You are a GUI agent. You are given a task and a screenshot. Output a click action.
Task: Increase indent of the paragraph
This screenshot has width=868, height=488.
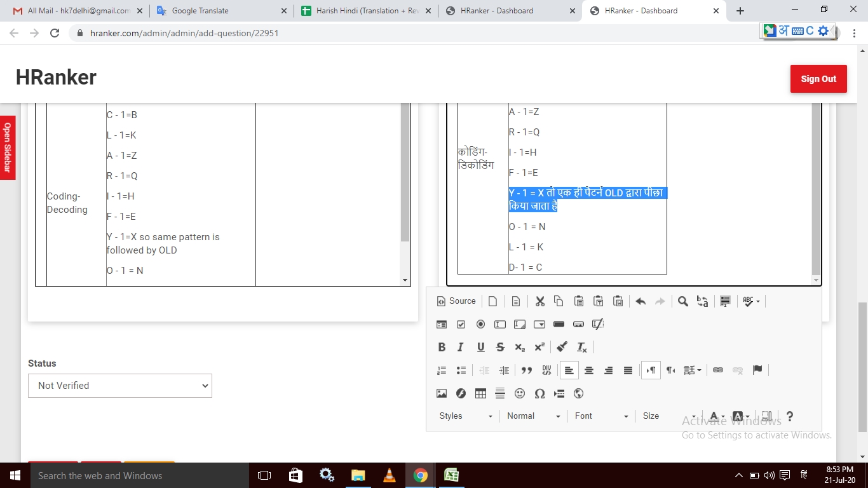click(x=504, y=370)
